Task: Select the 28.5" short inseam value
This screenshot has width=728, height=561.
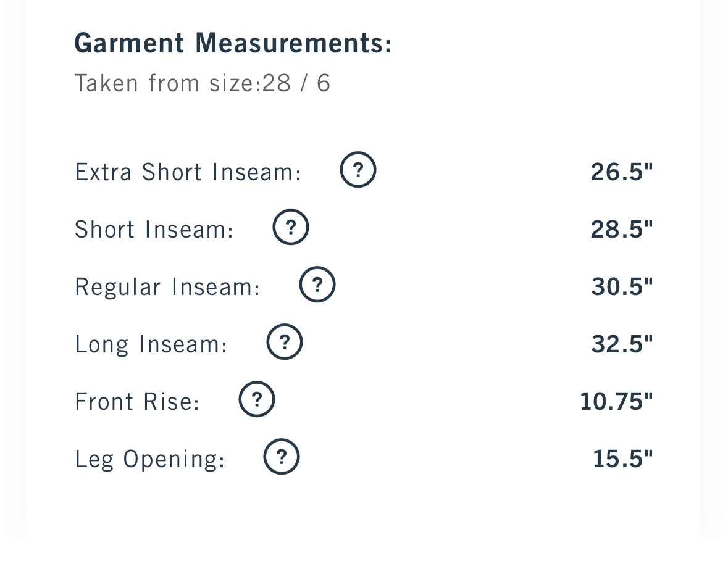Action: (622, 230)
